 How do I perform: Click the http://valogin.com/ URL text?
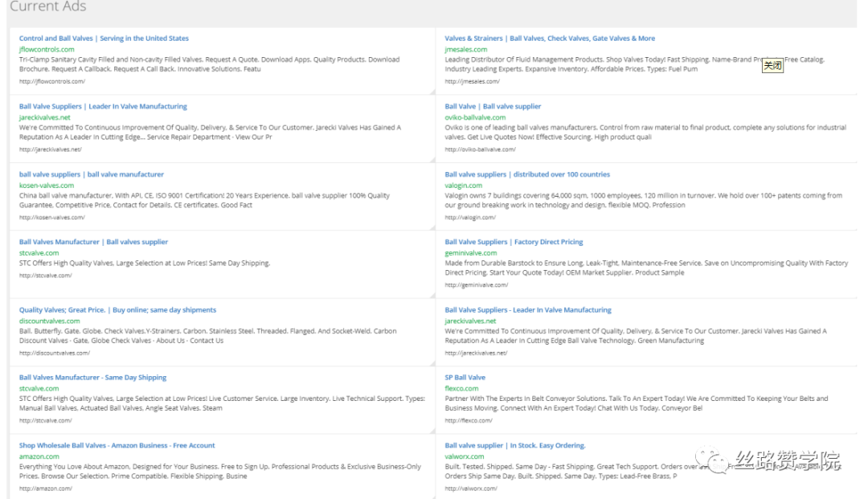pyautogui.click(x=470, y=218)
